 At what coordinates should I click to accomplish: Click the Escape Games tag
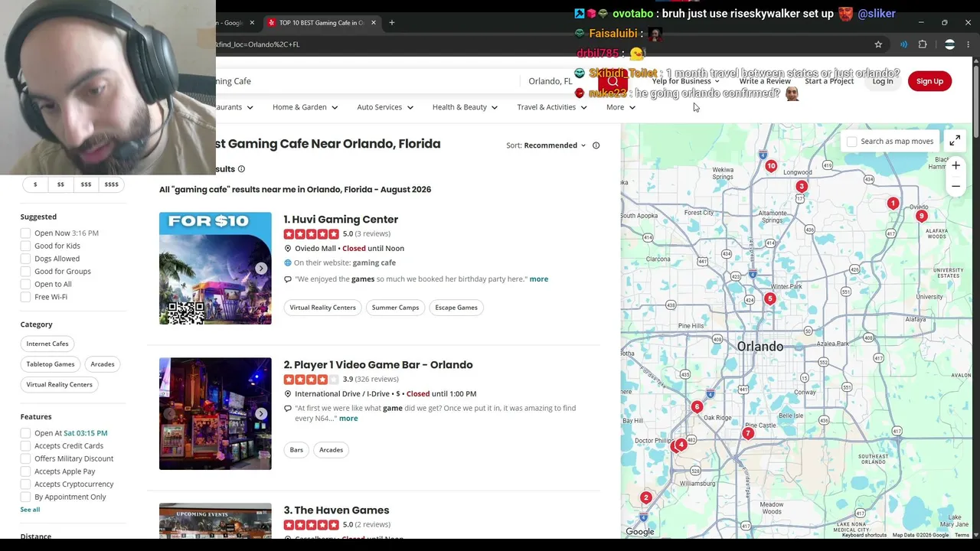[x=456, y=308]
